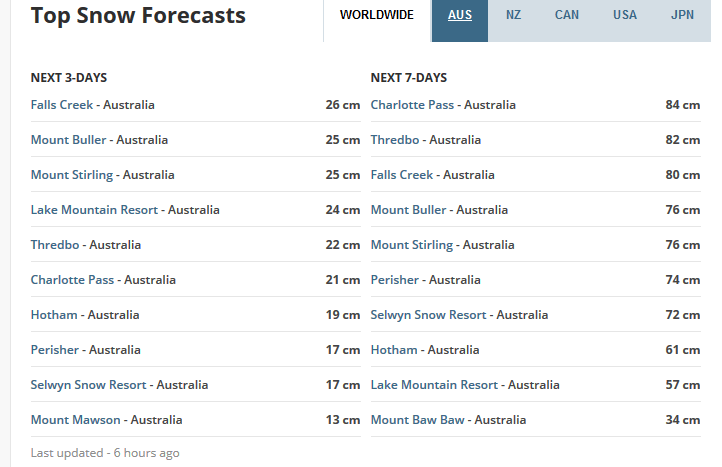The height and width of the screenshot is (467, 722).
Task: Select Mount Stirling in Next 3-Days column
Action: click(x=72, y=175)
